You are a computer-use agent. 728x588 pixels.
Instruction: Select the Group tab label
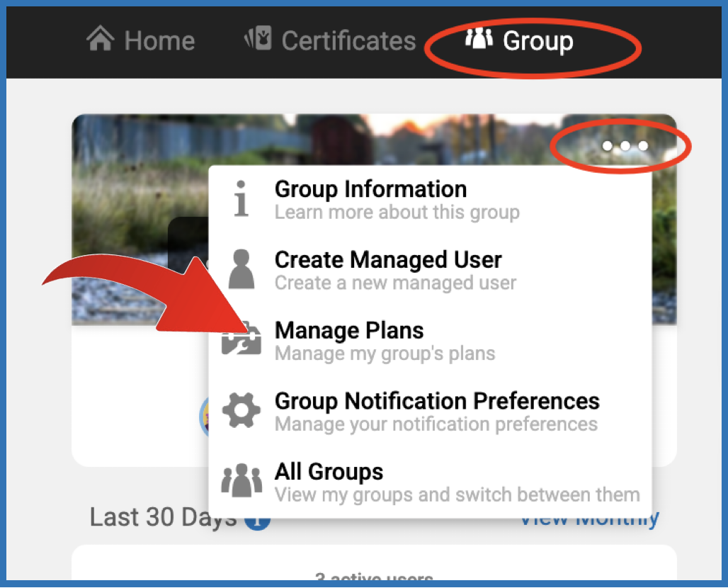(x=538, y=41)
